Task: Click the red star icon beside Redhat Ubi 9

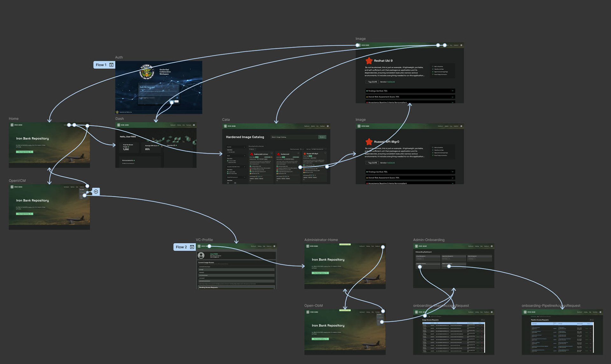Action: coord(369,61)
